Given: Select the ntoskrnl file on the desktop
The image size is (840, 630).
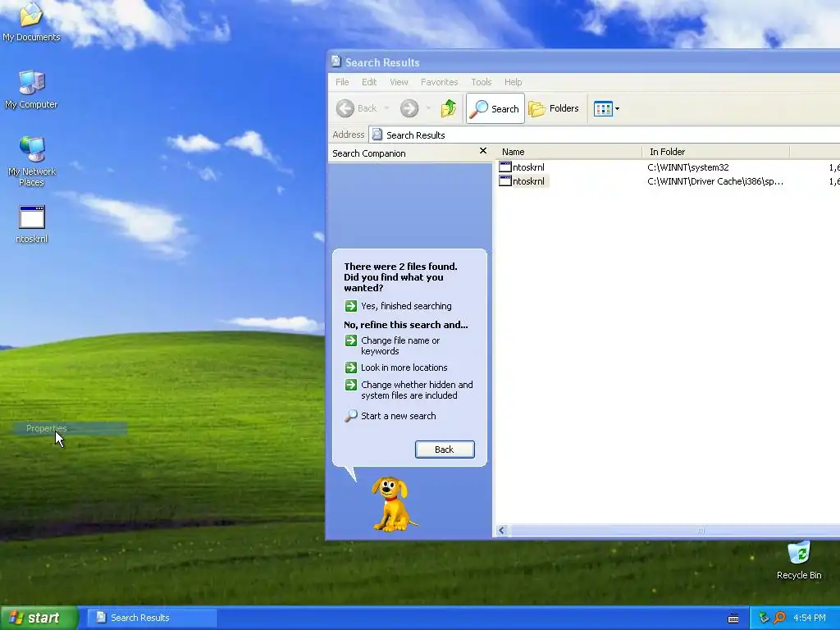Looking at the screenshot, I should 32,224.
